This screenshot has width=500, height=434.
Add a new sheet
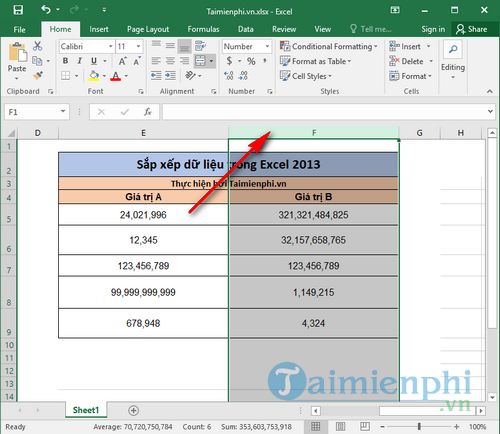tap(134, 410)
